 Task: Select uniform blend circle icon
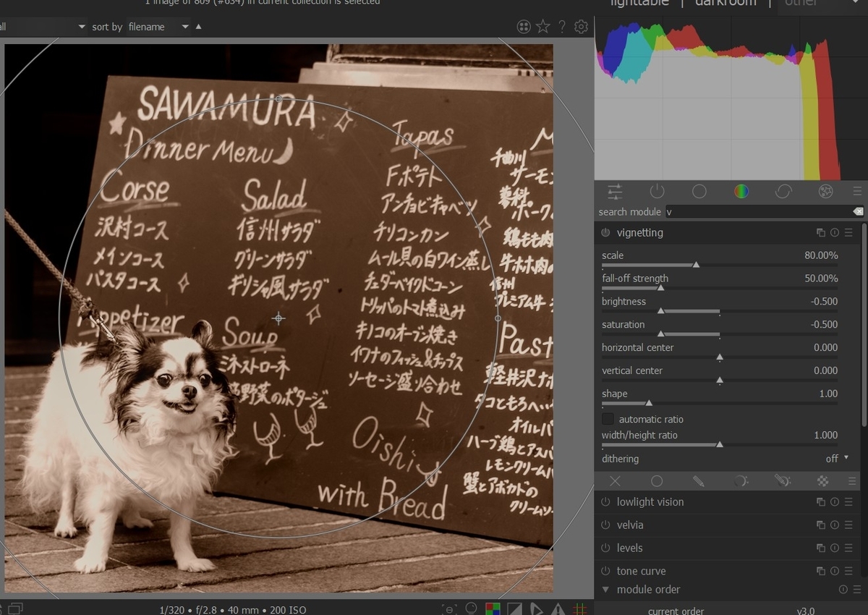point(657,481)
